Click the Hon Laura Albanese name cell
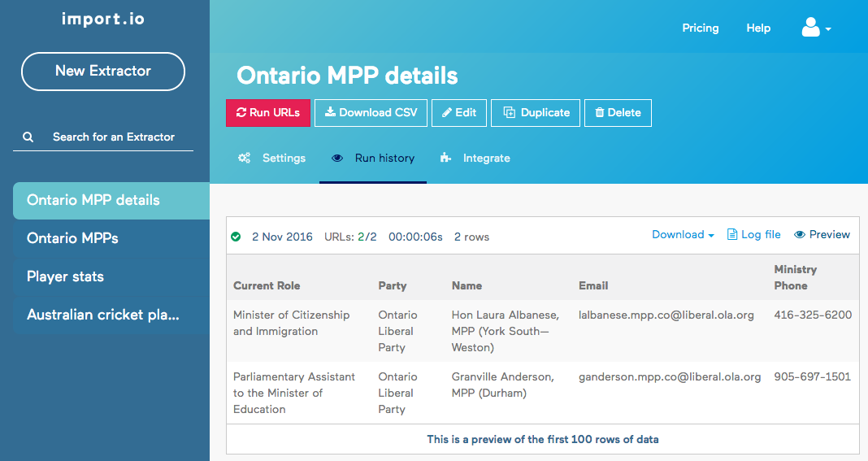 pyautogui.click(x=506, y=331)
